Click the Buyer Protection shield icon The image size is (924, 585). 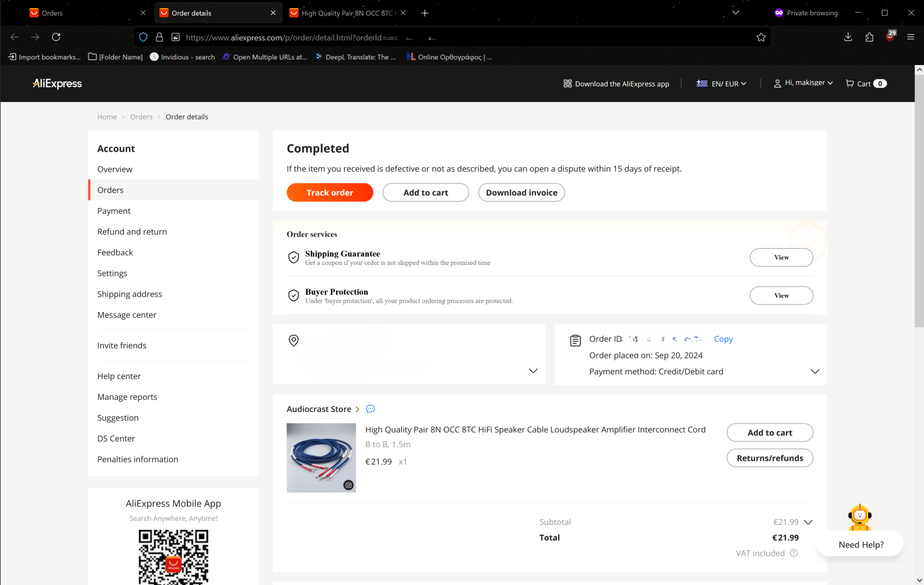[293, 295]
